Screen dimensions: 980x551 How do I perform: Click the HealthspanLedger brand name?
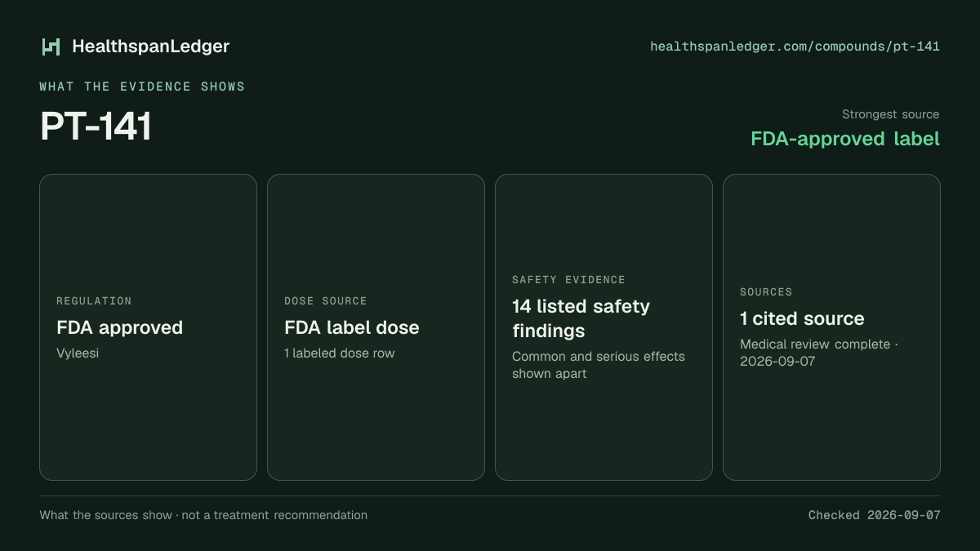coord(151,47)
